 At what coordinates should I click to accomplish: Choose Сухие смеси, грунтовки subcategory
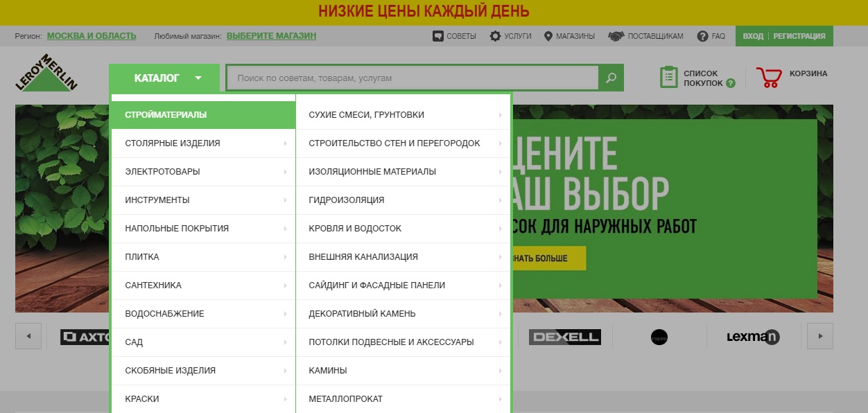point(403,115)
